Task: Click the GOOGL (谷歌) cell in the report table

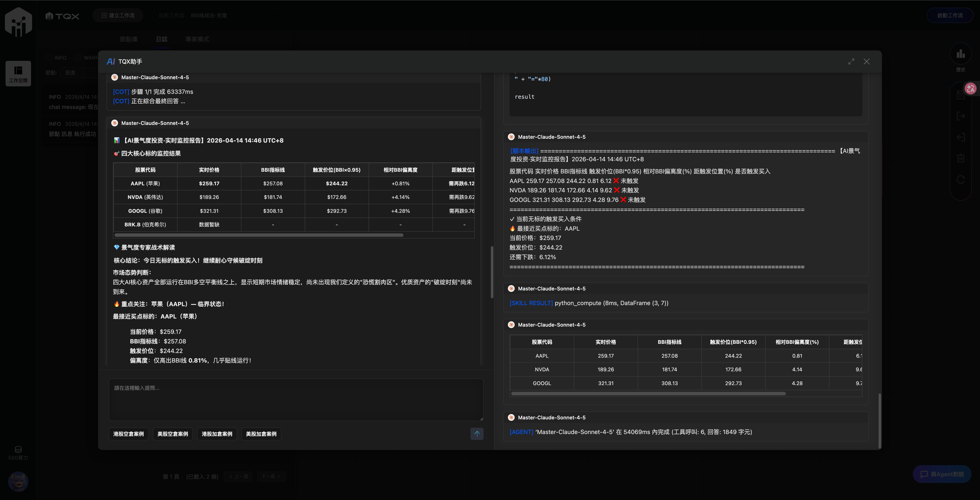Action: pyautogui.click(x=145, y=211)
